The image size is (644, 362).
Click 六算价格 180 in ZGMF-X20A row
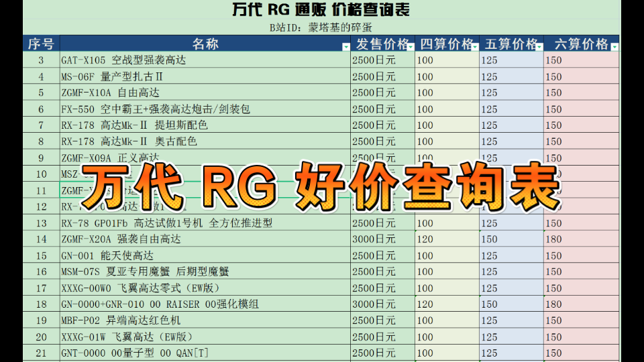point(581,239)
